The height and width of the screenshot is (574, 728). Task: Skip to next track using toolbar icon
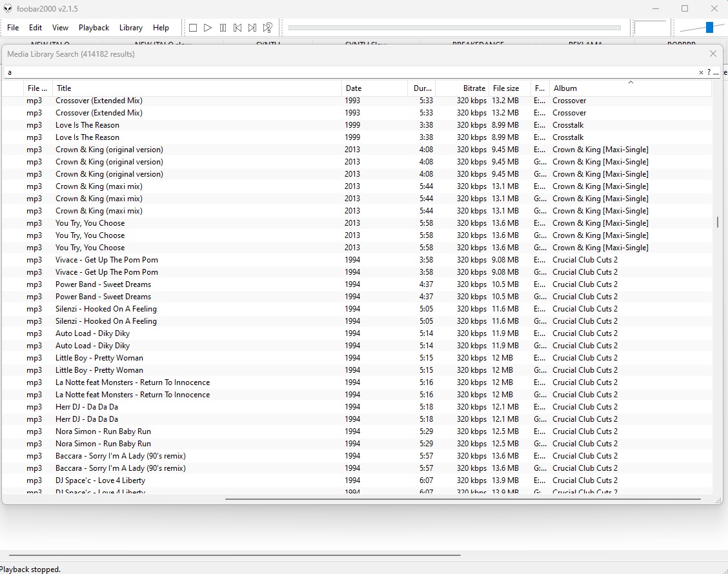252,28
